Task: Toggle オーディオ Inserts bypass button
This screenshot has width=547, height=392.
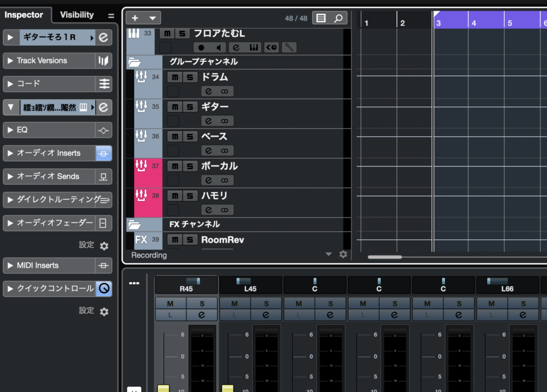Action: pyautogui.click(x=104, y=153)
